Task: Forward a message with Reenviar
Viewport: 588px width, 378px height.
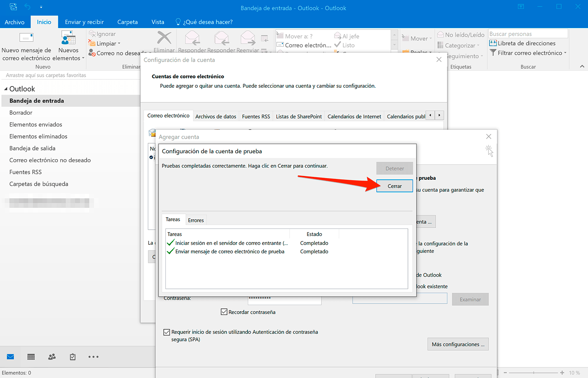Action: pos(248,40)
